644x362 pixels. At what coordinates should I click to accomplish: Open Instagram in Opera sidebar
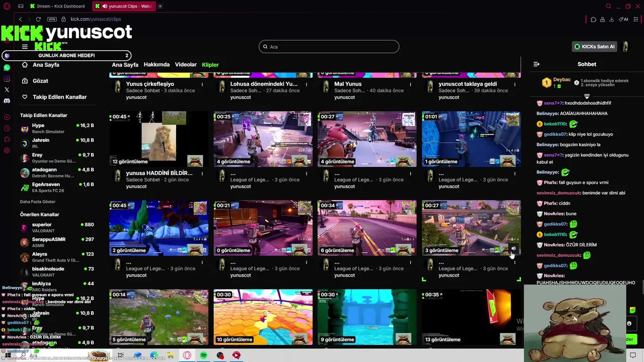pos(7,78)
